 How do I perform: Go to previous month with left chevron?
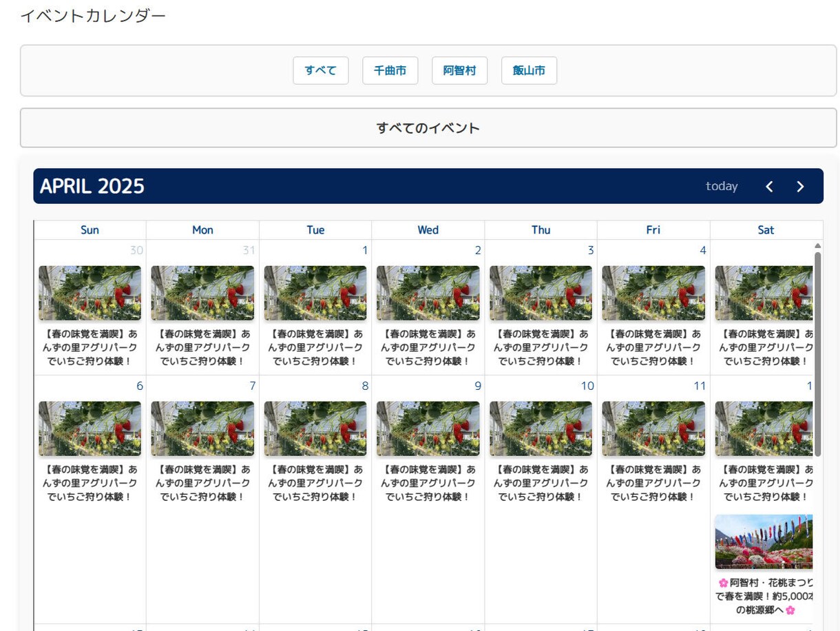[x=770, y=186]
